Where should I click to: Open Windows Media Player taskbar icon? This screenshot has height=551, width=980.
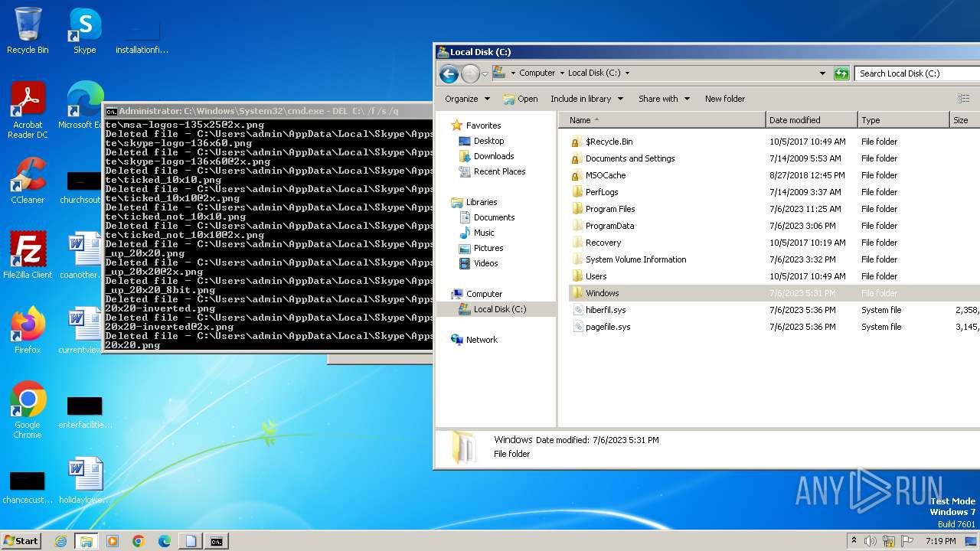click(x=113, y=541)
